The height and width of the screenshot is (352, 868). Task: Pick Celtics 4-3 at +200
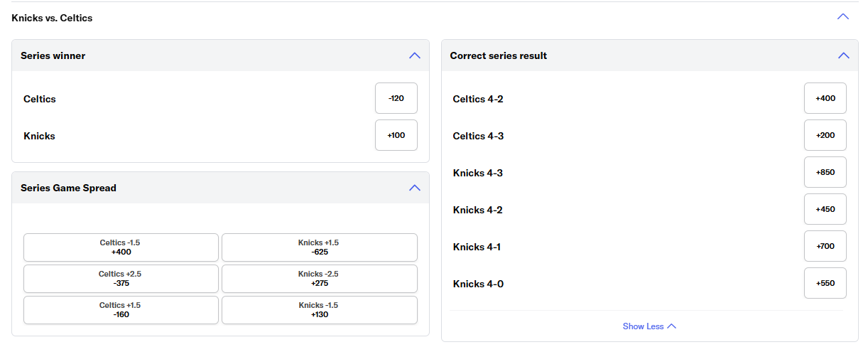tap(825, 135)
